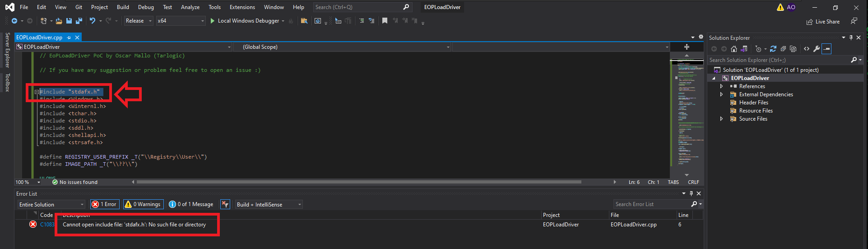This screenshot has width=868, height=249.
Task: Click the Sync/Refresh icon in Solution Explorer
Action: [773, 49]
